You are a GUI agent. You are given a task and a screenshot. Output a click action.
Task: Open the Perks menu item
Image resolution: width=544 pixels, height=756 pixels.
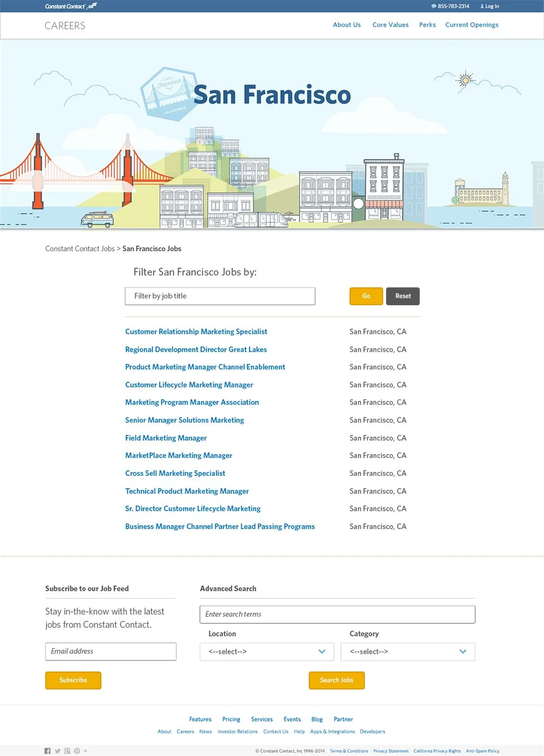coord(427,25)
